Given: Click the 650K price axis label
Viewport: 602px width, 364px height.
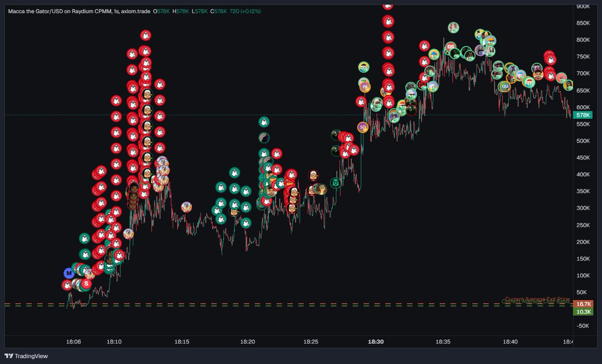Looking at the screenshot, I should (583, 90).
